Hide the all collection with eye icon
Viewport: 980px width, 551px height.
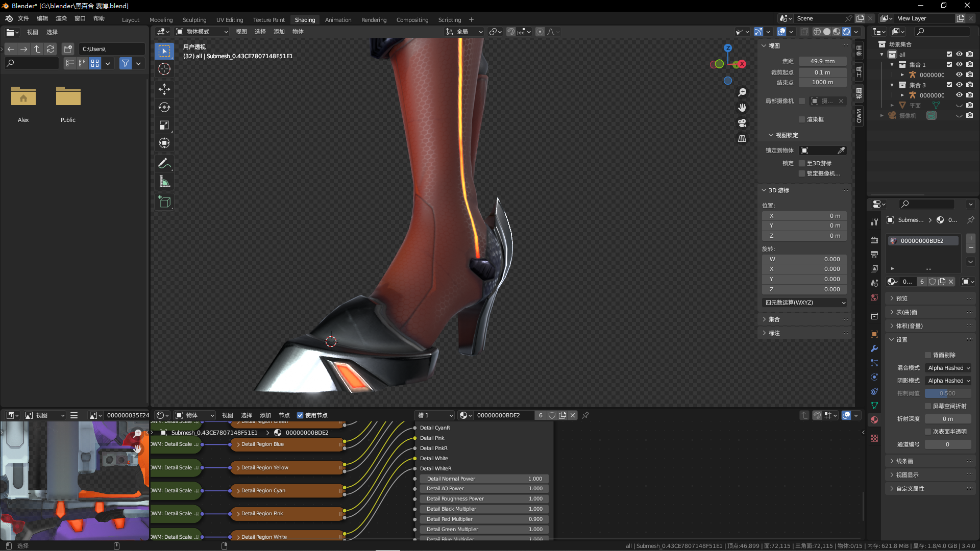tap(959, 54)
